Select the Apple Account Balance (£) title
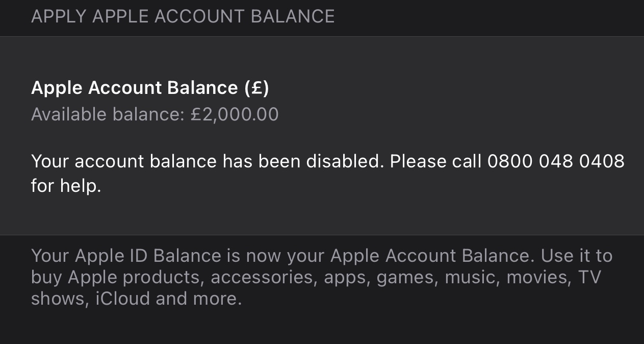 tap(150, 88)
